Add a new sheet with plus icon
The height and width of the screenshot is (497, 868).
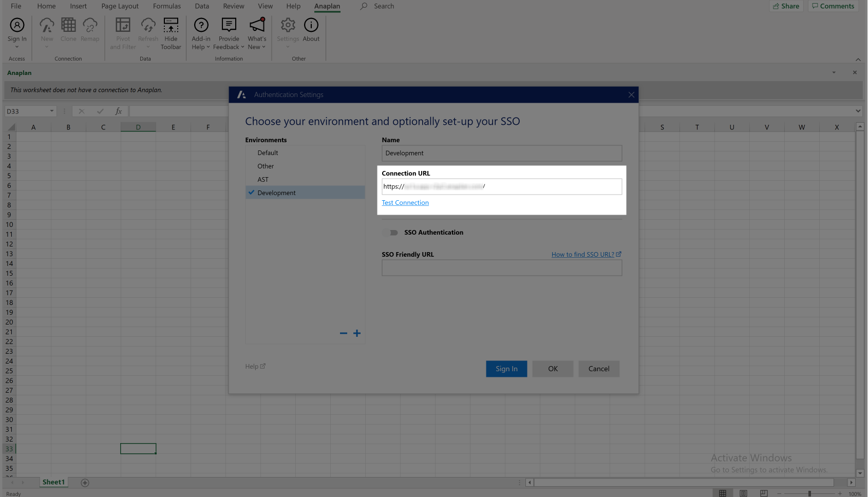tap(85, 483)
